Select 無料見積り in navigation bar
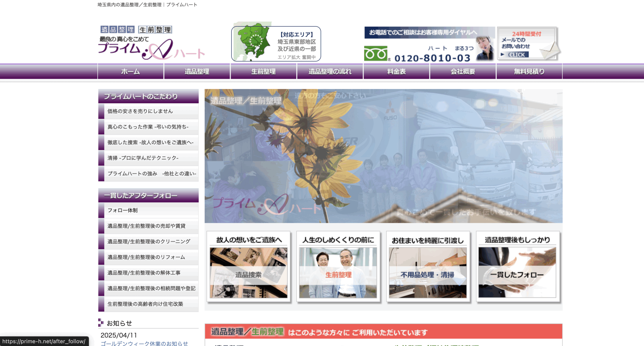Image resolution: width=644 pixels, height=346 pixels. [529, 72]
